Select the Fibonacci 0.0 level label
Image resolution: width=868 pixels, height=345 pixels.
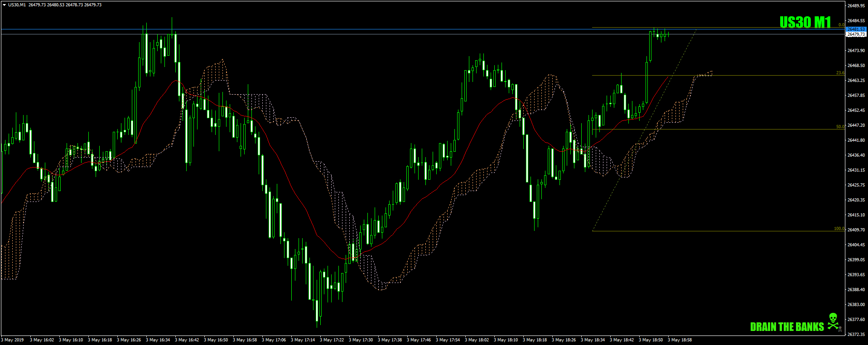(841, 25)
